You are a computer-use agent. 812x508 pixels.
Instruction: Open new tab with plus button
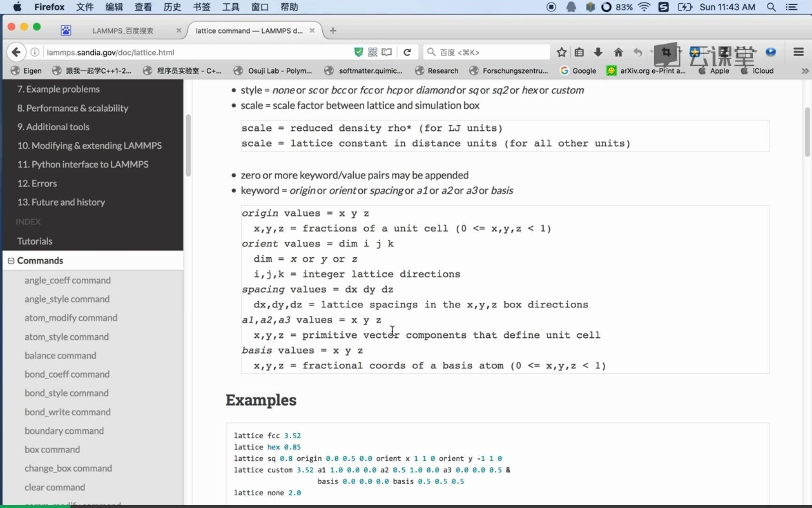coord(333,31)
